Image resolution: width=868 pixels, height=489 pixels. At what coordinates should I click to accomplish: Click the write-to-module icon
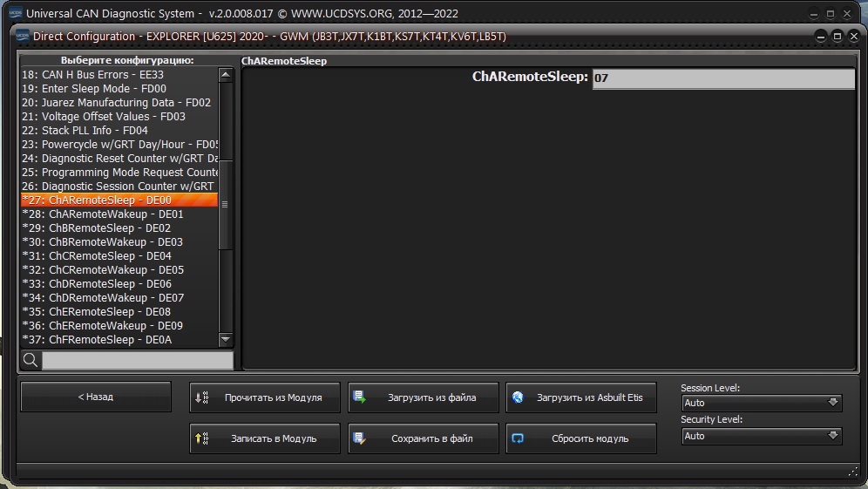click(201, 438)
